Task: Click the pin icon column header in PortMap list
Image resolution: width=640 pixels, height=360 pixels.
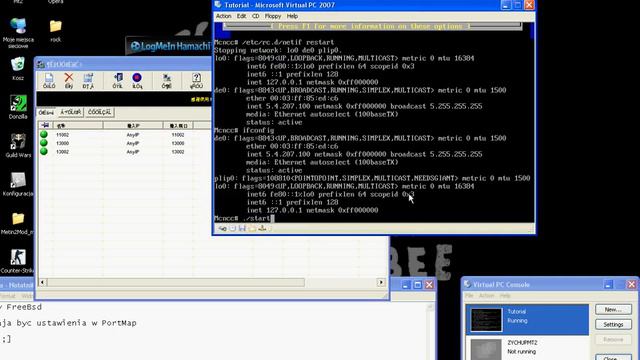Action: pos(45,125)
